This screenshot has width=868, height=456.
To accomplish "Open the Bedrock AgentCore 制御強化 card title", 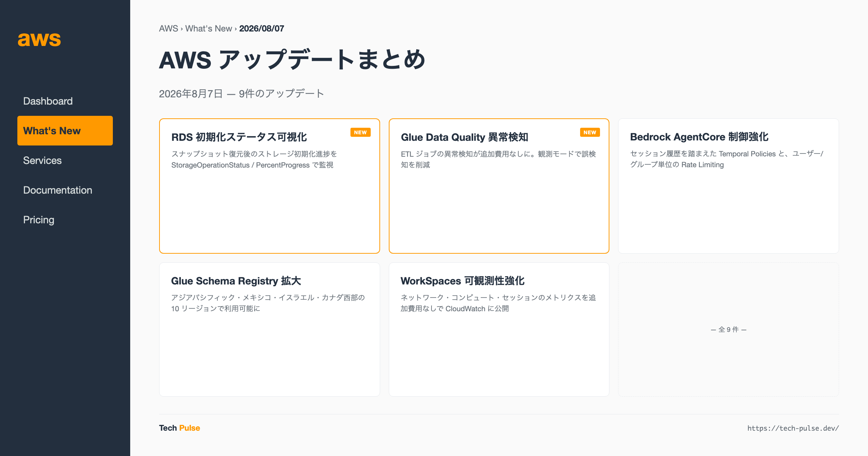I will (699, 137).
